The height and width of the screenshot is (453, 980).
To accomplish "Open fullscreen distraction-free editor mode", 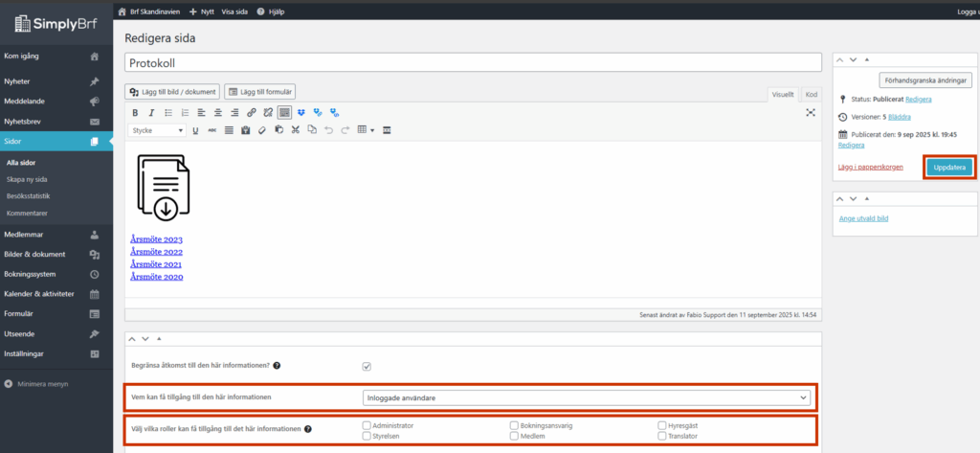I will click(811, 113).
